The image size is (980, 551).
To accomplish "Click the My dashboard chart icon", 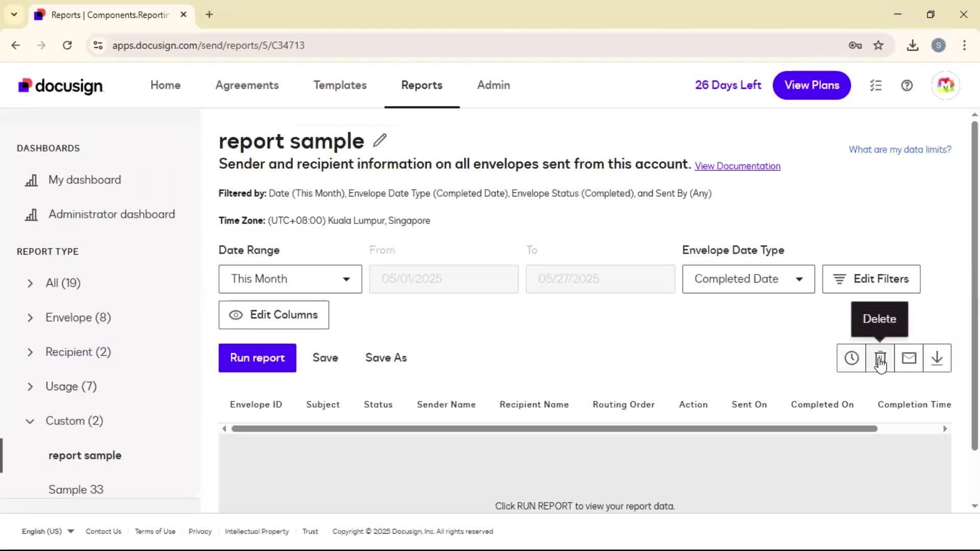I will 32,180.
